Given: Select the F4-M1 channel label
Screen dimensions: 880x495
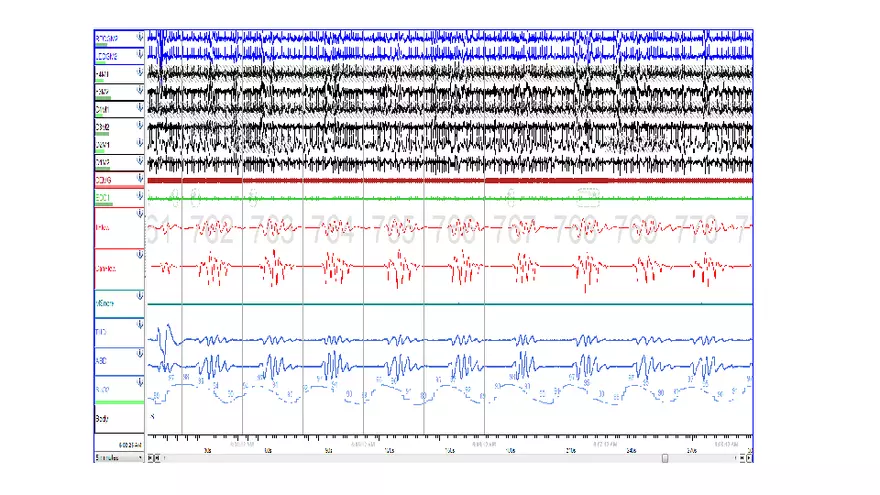Looking at the screenshot, I should pyautogui.click(x=102, y=74).
